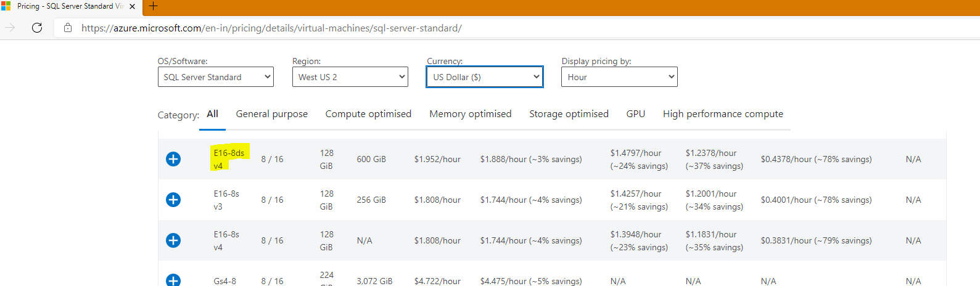Viewport: 980px width, 286px height.
Task: Click the $1.2001/hour price cell
Action: point(714,200)
